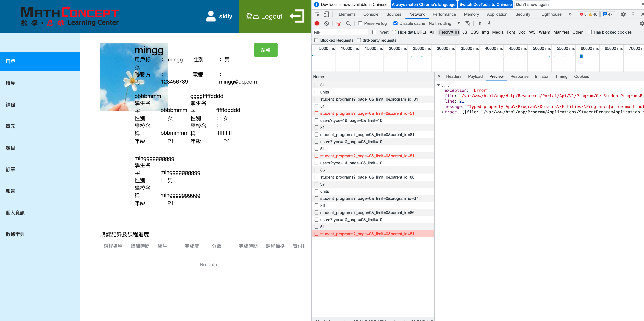
Task: Clear the network log icon
Action: click(x=327, y=23)
